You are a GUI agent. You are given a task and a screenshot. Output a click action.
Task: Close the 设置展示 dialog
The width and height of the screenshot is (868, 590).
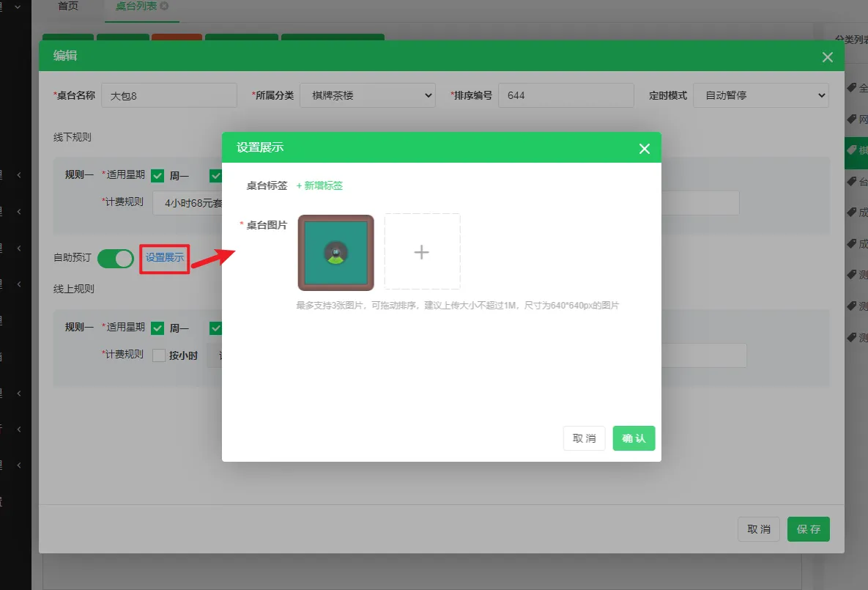click(x=645, y=149)
